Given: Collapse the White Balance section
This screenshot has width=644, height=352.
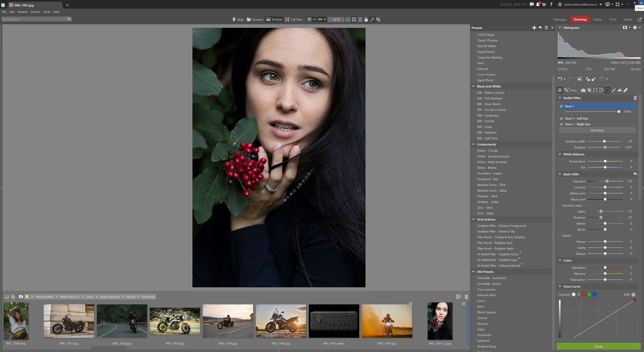Looking at the screenshot, I should coord(560,154).
